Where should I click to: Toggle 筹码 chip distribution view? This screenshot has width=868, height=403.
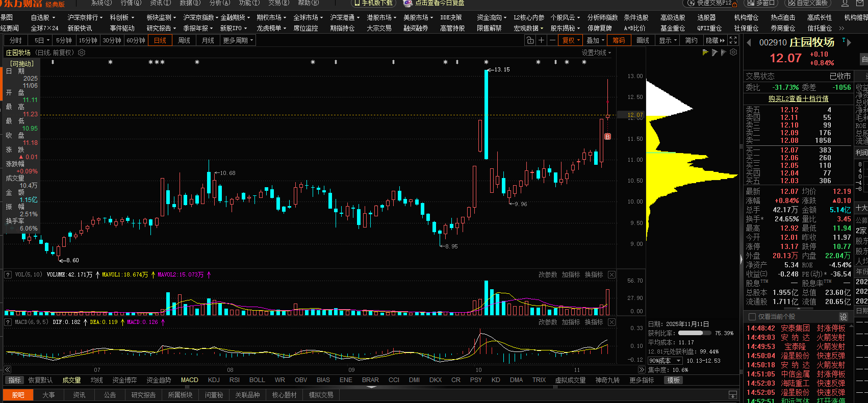pos(619,40)
